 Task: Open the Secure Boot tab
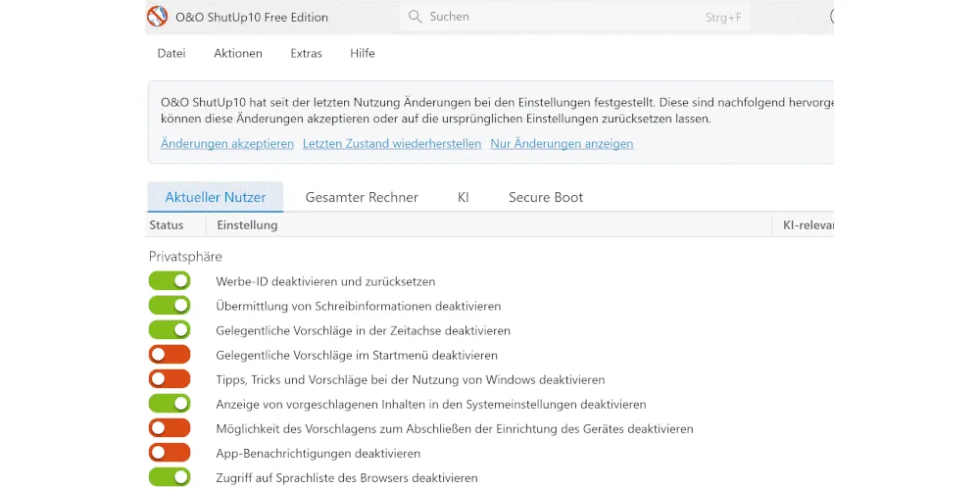[546, 198]
